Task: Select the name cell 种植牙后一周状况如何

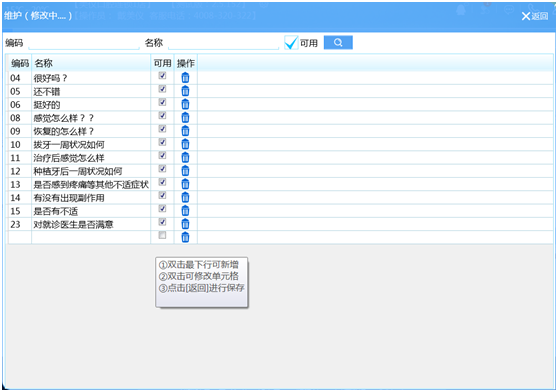Action: 91,171
